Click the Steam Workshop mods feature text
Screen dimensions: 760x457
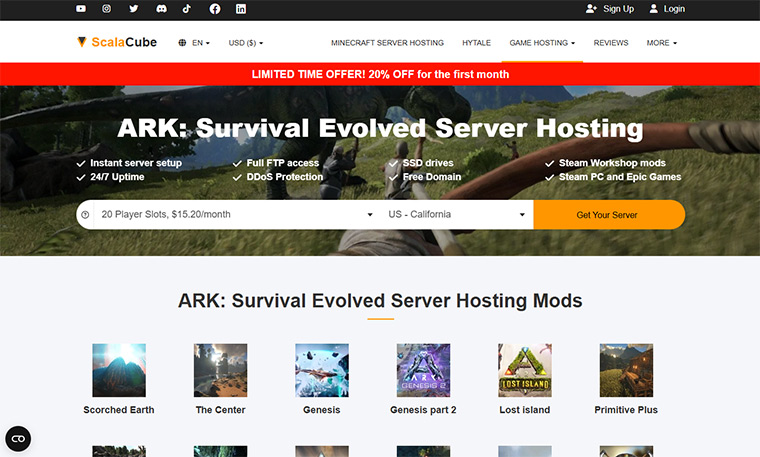coord(612,163)
